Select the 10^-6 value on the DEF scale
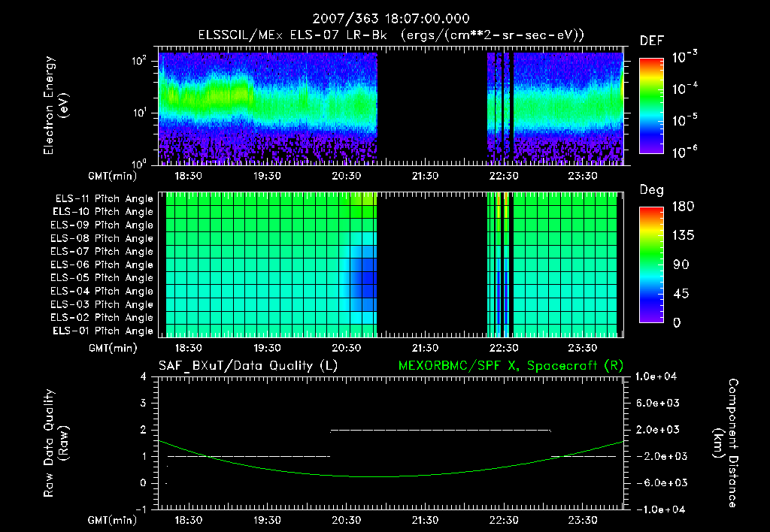 pyautogui.click(x=685, y=152)
